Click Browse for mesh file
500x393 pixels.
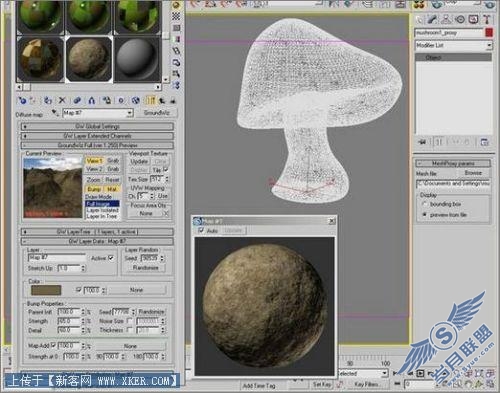click(473, 173)
